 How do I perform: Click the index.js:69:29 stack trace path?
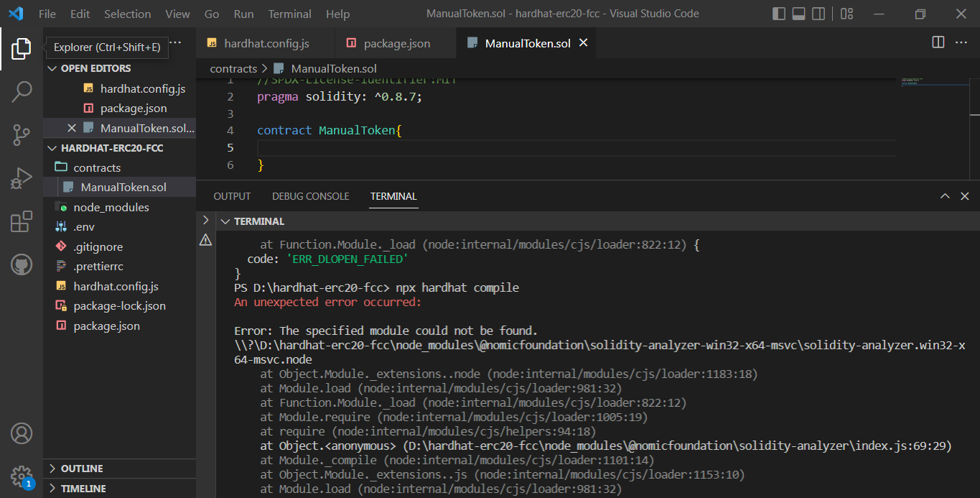click(x=676, y=446)
